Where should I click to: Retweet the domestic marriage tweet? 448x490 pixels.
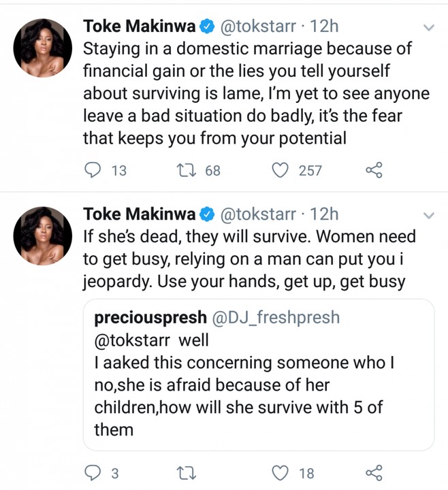(185, 170)
